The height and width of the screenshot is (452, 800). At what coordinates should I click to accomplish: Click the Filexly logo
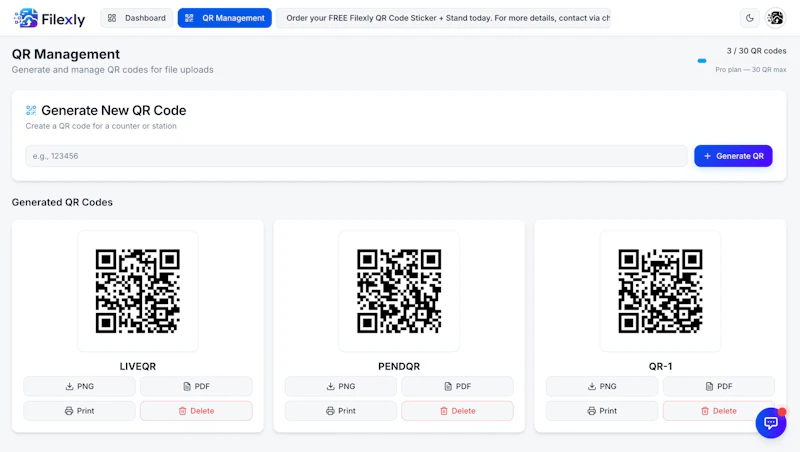[49, 18]
